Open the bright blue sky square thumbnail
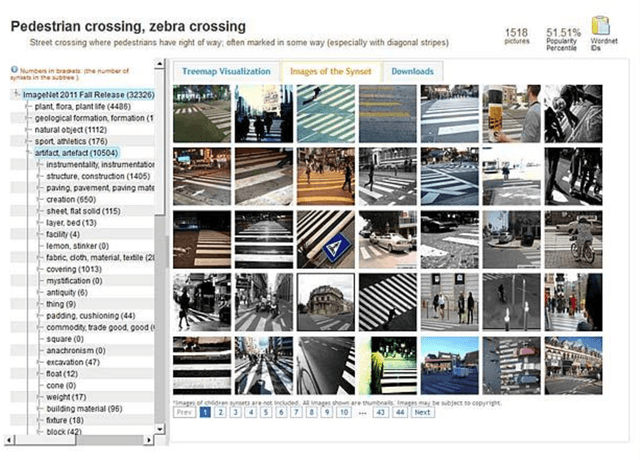 pos(449,365)
